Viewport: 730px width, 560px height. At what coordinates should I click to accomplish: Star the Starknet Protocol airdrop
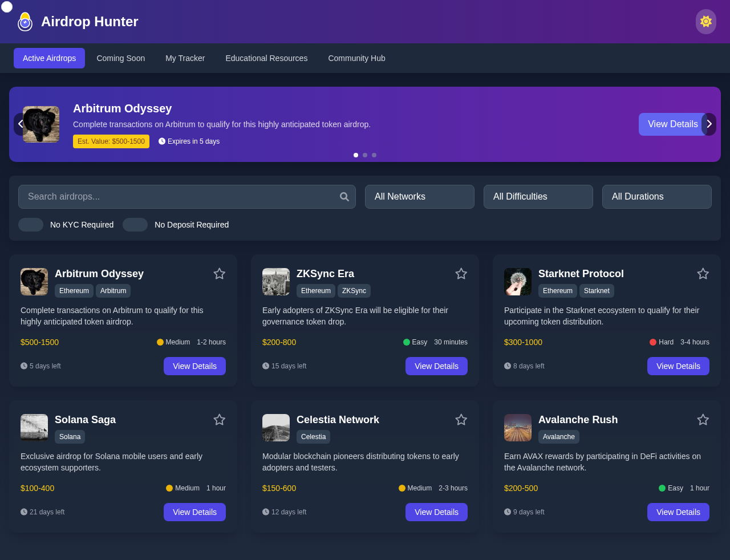click(x=703, y=274)
